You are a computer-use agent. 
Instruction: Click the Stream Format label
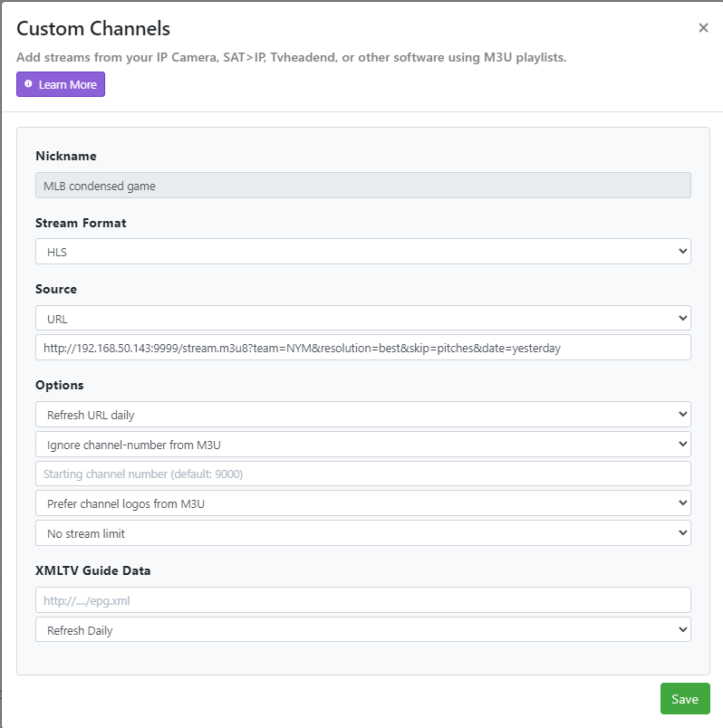pyautogui.click(x=81, y=223)
